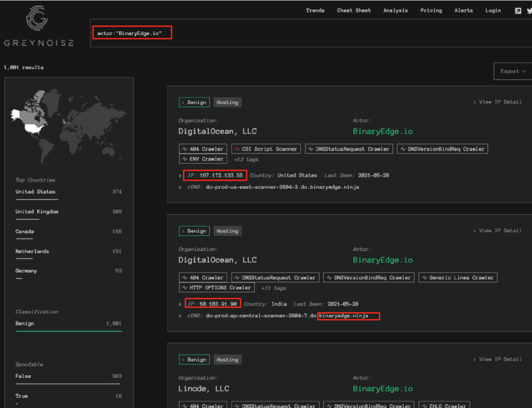Open the Analysis menu item
The height and width of the screenshot is (408, 532).
pyautogui.click(x=395, y=10)
